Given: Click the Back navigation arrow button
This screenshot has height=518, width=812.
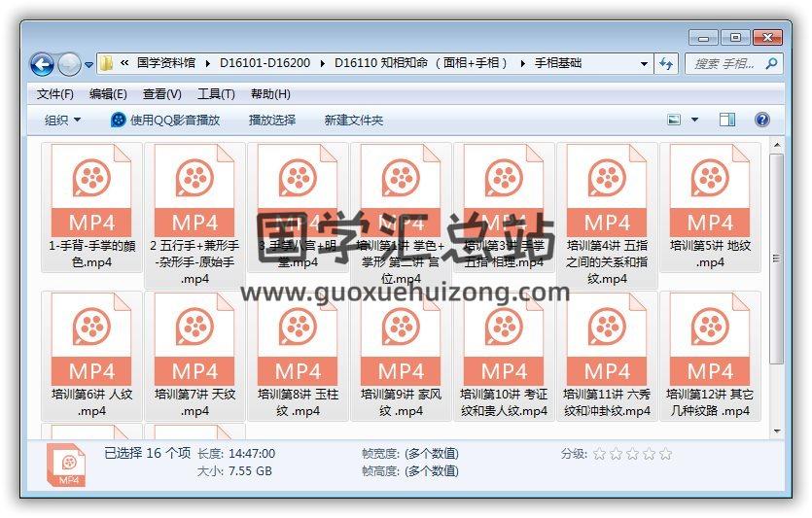Looking at the screenshot, I should 42,64.
